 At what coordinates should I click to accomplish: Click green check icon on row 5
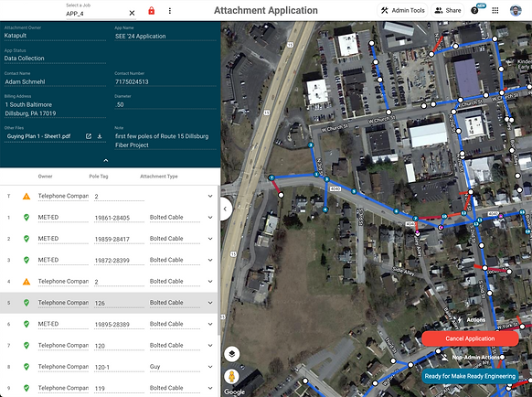pos(27,303)
